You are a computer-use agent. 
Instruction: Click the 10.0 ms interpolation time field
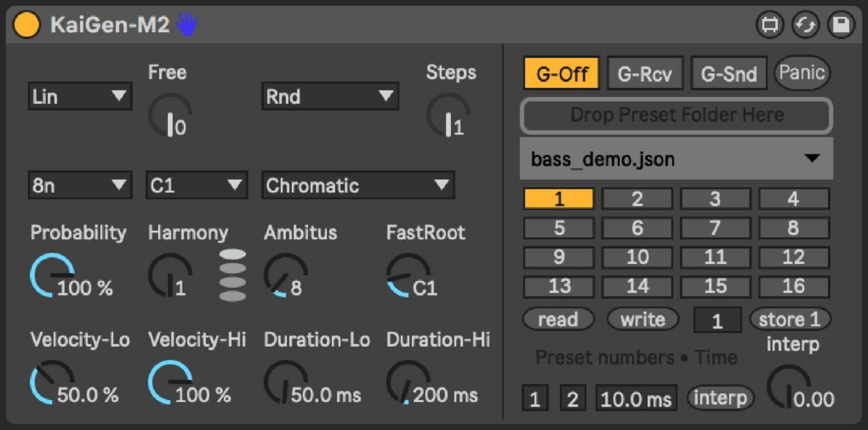[636, 398]
